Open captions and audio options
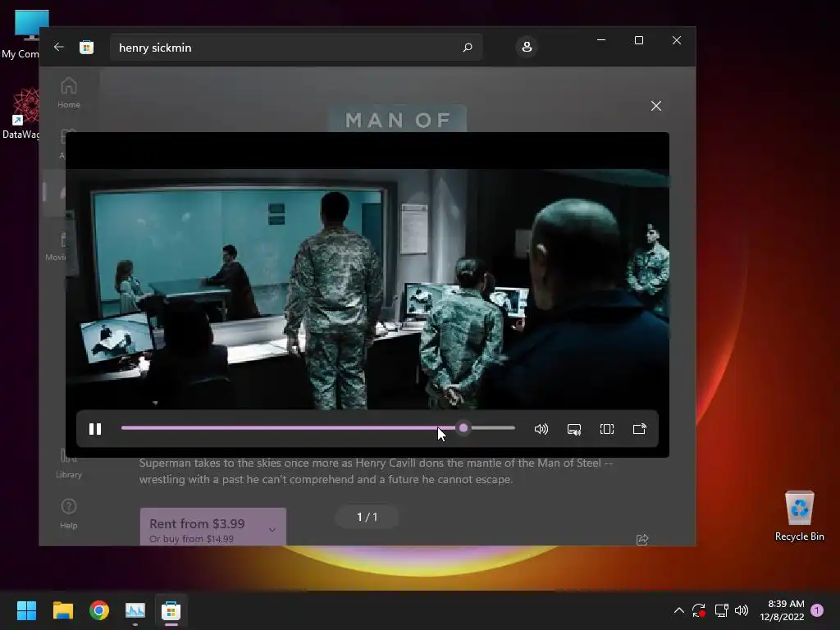This screenshot has width=840, height=630. pyautogui.click(x=574, y=429)
